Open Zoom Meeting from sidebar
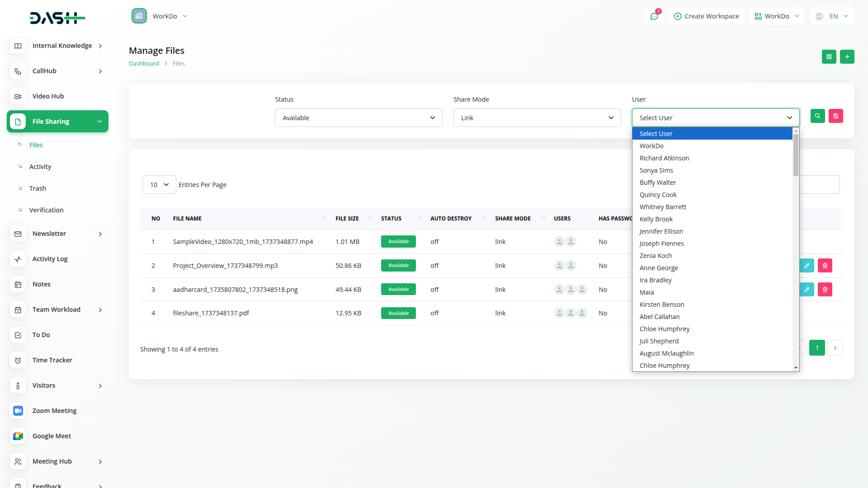 [x=54, y=411]
